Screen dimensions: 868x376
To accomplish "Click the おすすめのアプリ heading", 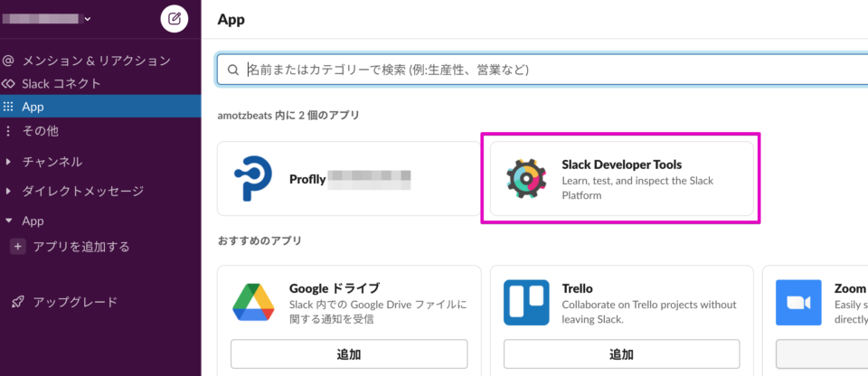I will pos(259,241).
